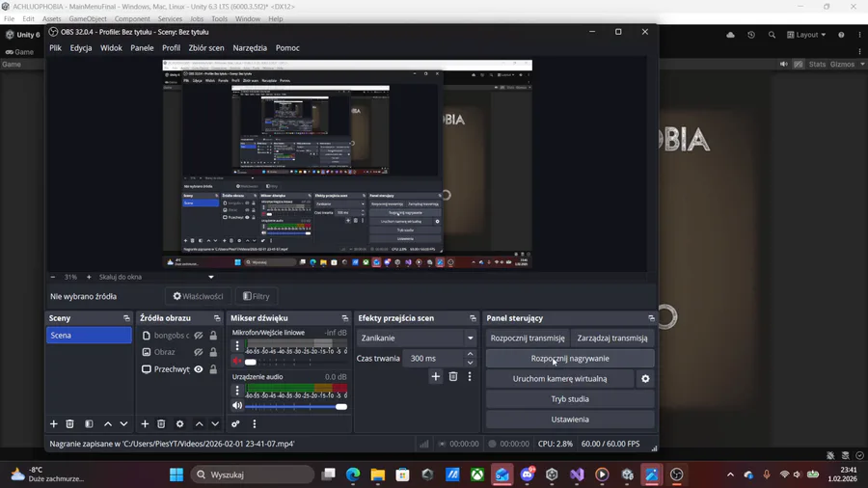Add a new source in Źródła obrazu
The width and height of the screenshot is (868, 488).
pyautogui.click(x=145, y=423)
